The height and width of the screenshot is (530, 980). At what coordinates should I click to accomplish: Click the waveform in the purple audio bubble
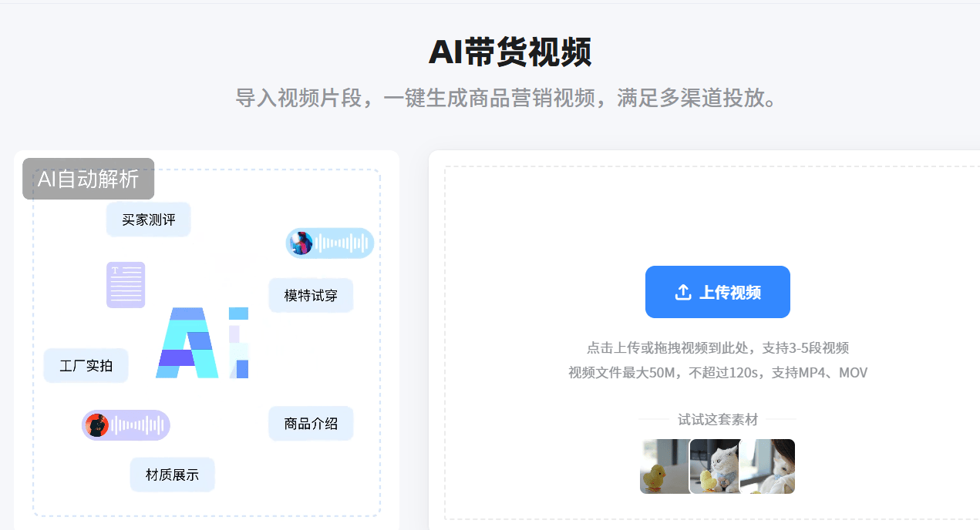point(139,425)
